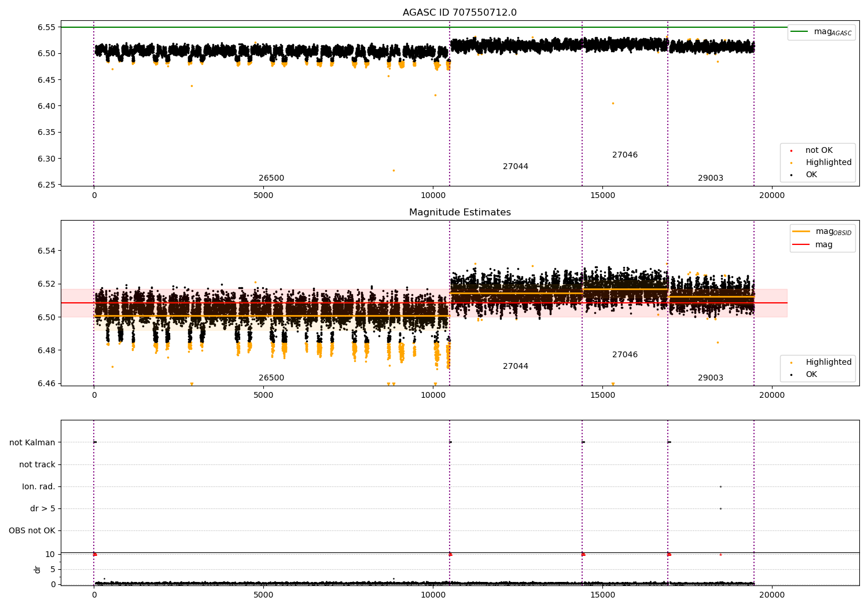868x608 pixels.
Task: Click 'OK' legend entry in middle plot
Action: pos(811,375)
